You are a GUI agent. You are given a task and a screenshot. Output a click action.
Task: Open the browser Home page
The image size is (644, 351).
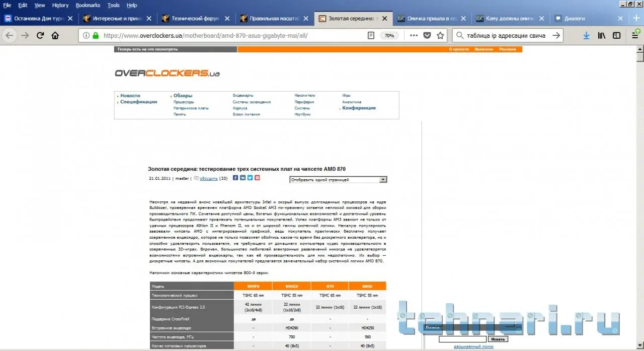[x=55, y=36]
